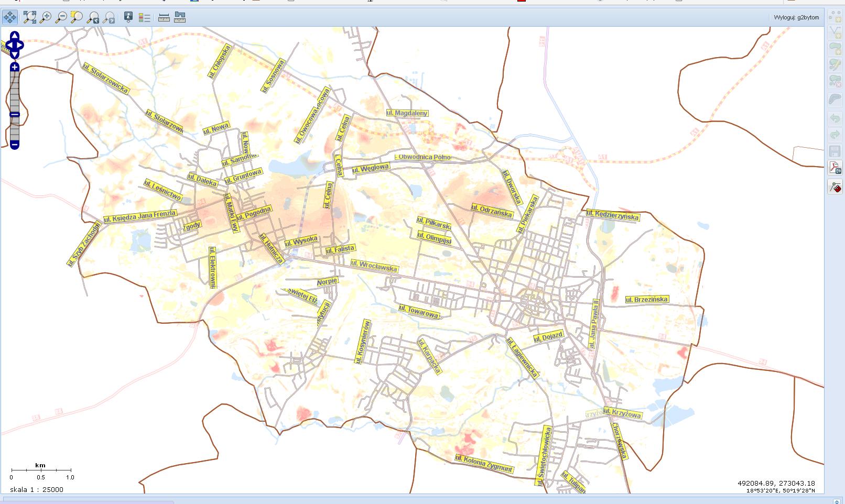845x504 pixels.
Task: Click the coordinates readout 492084.89, 273043.18
Action: tap(776, 483)
